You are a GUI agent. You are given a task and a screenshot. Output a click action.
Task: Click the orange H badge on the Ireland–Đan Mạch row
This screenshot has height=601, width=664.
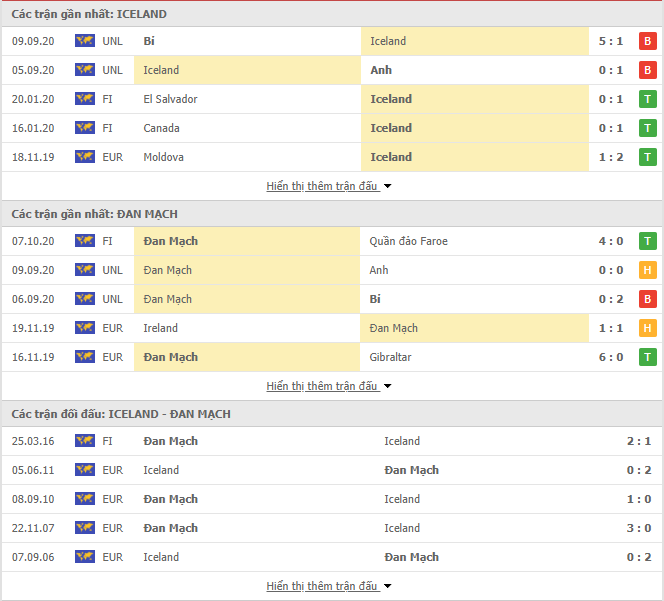647,328
